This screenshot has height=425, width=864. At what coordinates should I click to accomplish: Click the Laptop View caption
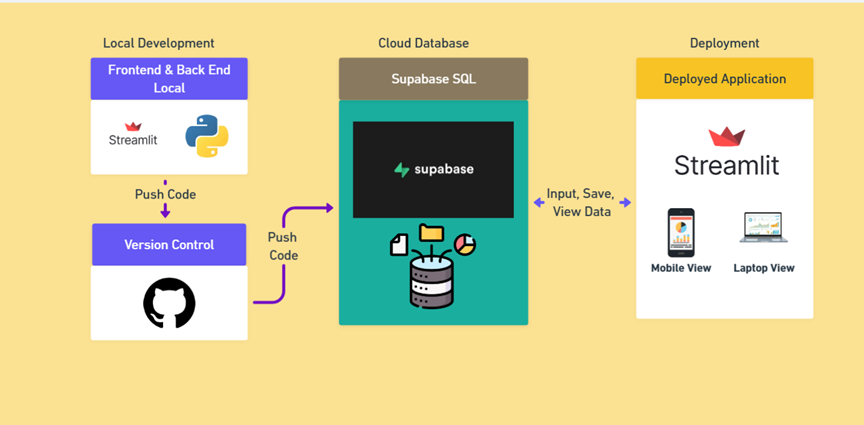[764, 268]
